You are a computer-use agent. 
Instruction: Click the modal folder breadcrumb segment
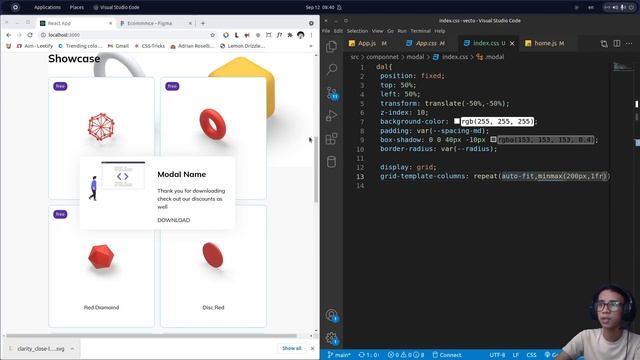click(x=415, y=57)
